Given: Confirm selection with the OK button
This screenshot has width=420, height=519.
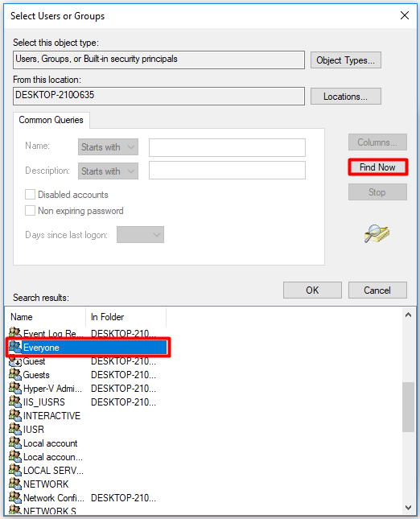Looking at the screenshot, I should click(312, 290).
